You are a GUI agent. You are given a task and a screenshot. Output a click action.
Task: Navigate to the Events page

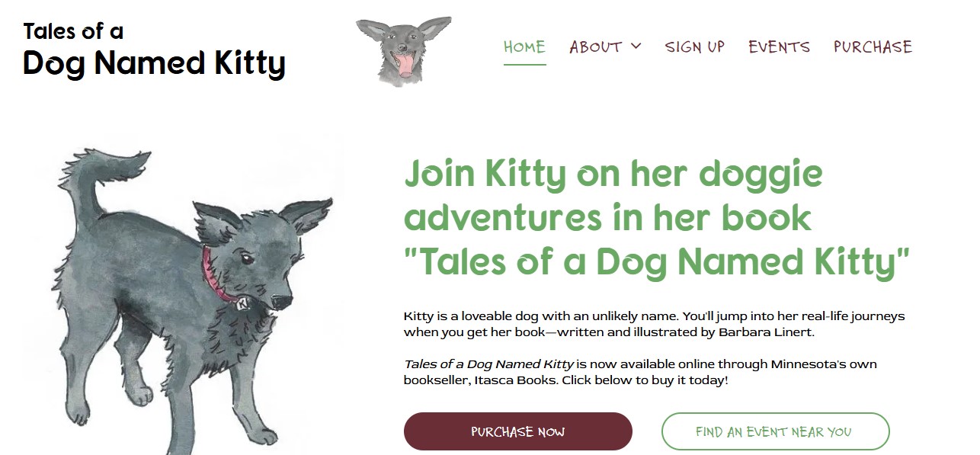tap(779, 47)
